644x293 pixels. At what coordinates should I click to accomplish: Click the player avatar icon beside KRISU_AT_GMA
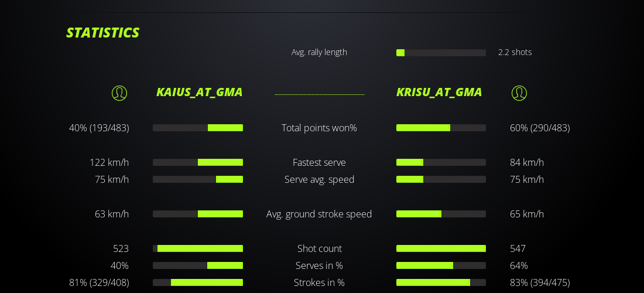pyautogui.click(x=519, y=93)
